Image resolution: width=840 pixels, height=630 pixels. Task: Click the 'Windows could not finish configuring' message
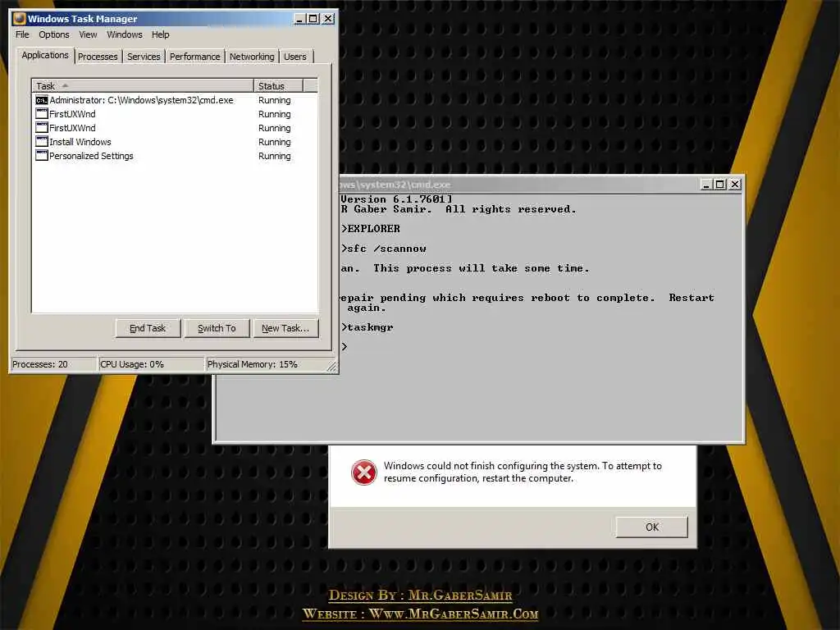pyautogui.click(x=523, y=472)
